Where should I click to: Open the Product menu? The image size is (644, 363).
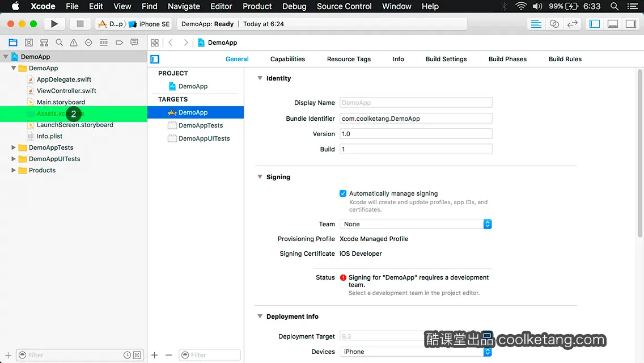pyautogui.click(x=257, y=6)
